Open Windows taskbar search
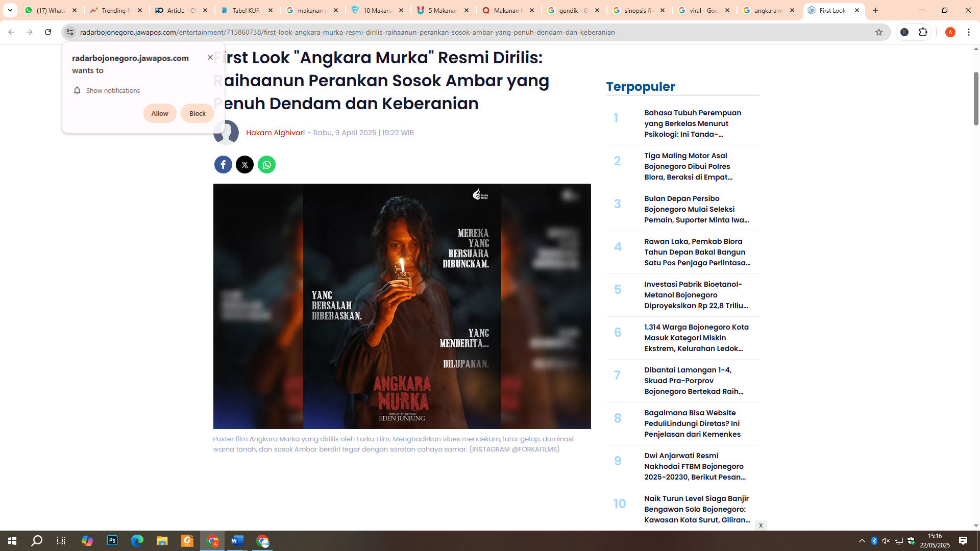Screen dimensions: 980x551 point(37,541)
